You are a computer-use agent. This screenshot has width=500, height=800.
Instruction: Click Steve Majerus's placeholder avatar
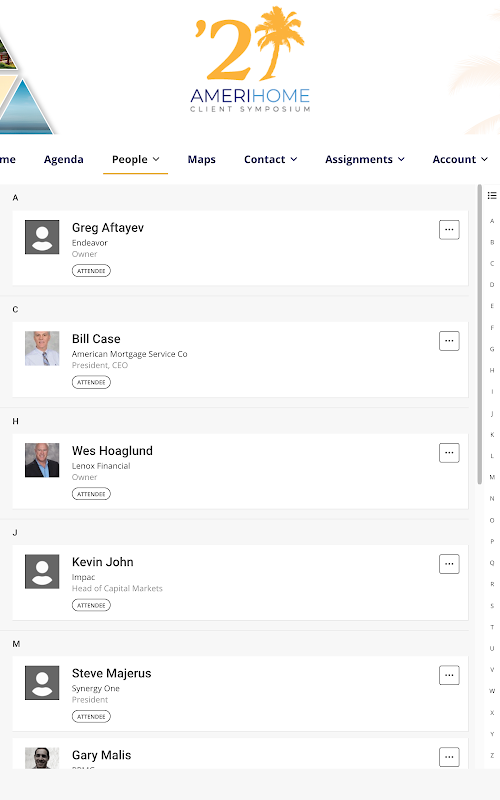tap(42, 683)
